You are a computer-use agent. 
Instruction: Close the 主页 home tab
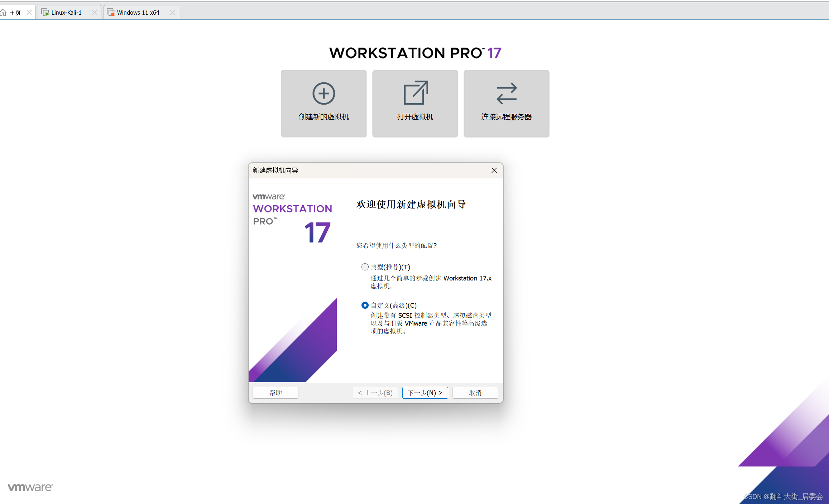pos(29,13)
